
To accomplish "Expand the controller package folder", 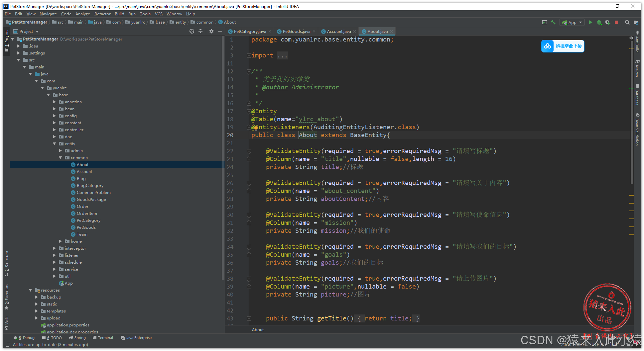I will 55,130.
